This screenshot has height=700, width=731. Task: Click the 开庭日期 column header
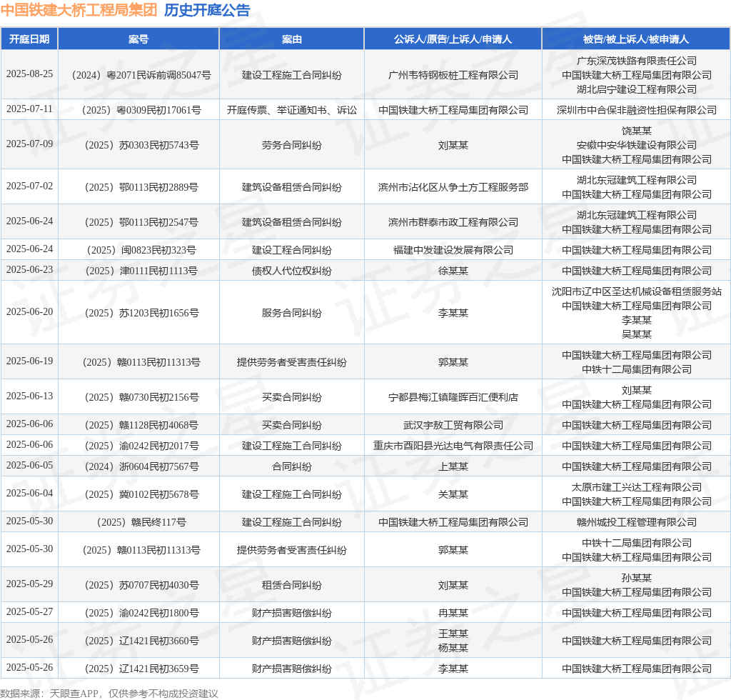[29, 39]
